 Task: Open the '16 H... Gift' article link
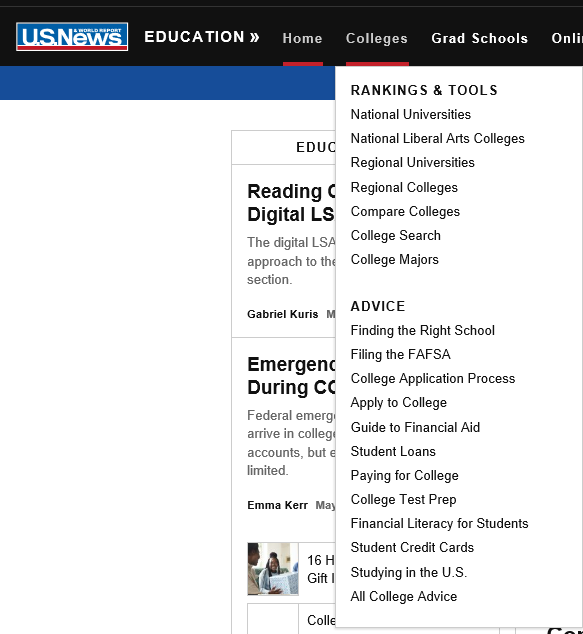[x=321, y=569]
